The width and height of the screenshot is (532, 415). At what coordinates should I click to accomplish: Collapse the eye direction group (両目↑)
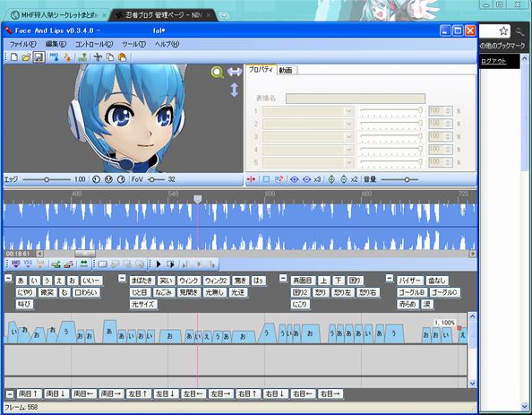coord(10,394)
